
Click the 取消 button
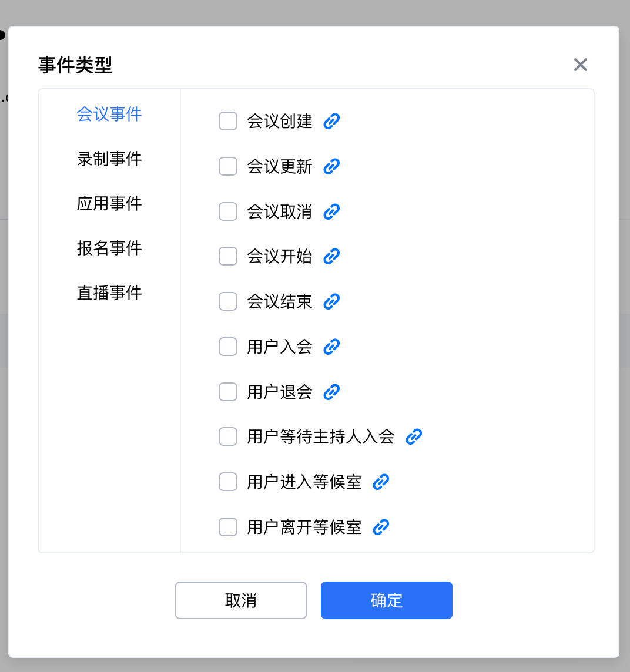coord(241,600)
